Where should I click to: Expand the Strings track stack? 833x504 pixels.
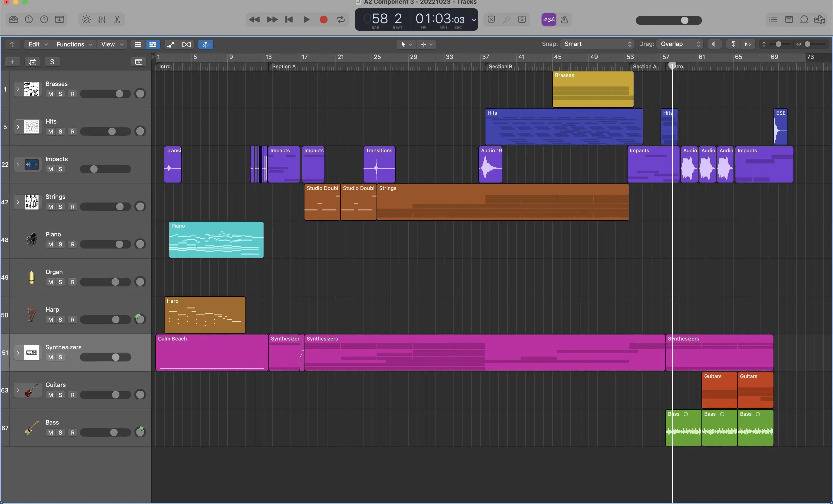coord(18,202)
